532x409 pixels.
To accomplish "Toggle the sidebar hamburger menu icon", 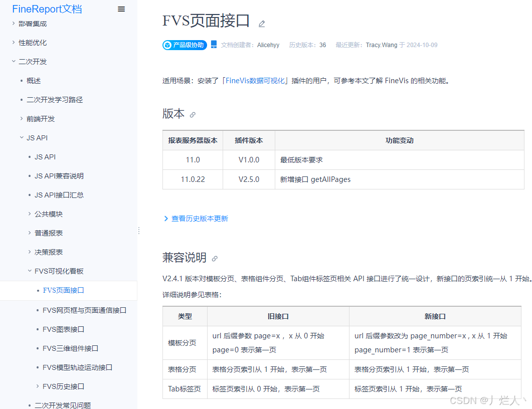I will click(121, 9).
